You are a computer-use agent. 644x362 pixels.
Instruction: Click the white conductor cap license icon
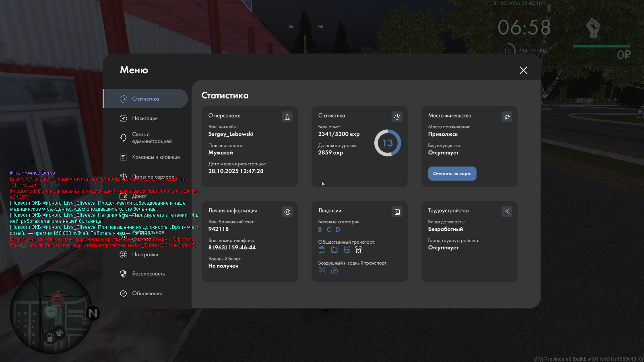tap(359, 250)
